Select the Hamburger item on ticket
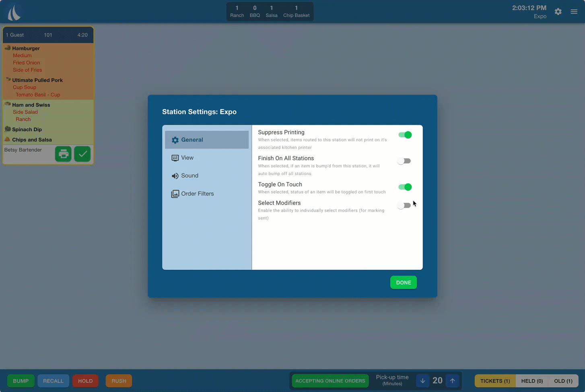 pos(26,48)
